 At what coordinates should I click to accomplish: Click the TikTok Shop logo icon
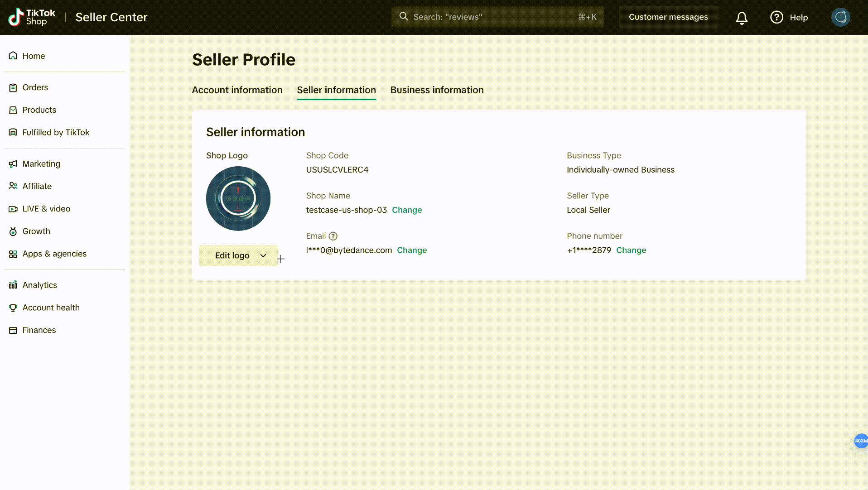[16, 17]
